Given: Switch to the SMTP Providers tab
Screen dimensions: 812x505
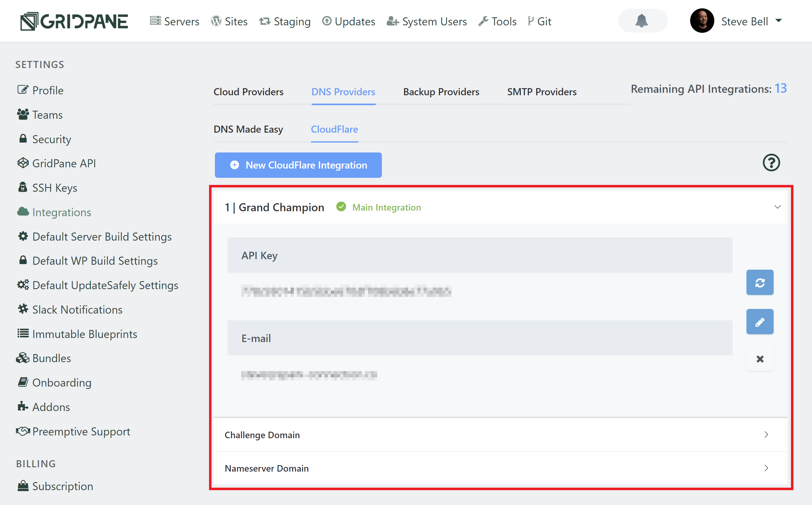Looking at the screenshot, I should click(541, 92).
